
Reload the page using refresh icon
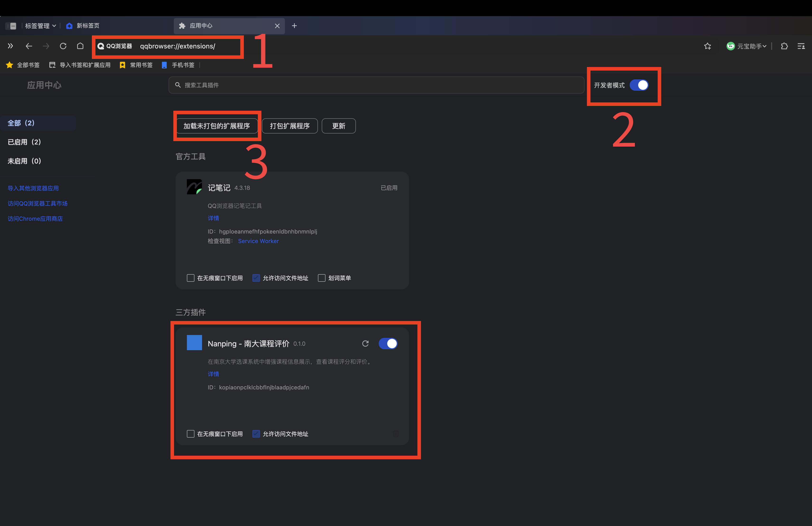[x=63, y=46]
